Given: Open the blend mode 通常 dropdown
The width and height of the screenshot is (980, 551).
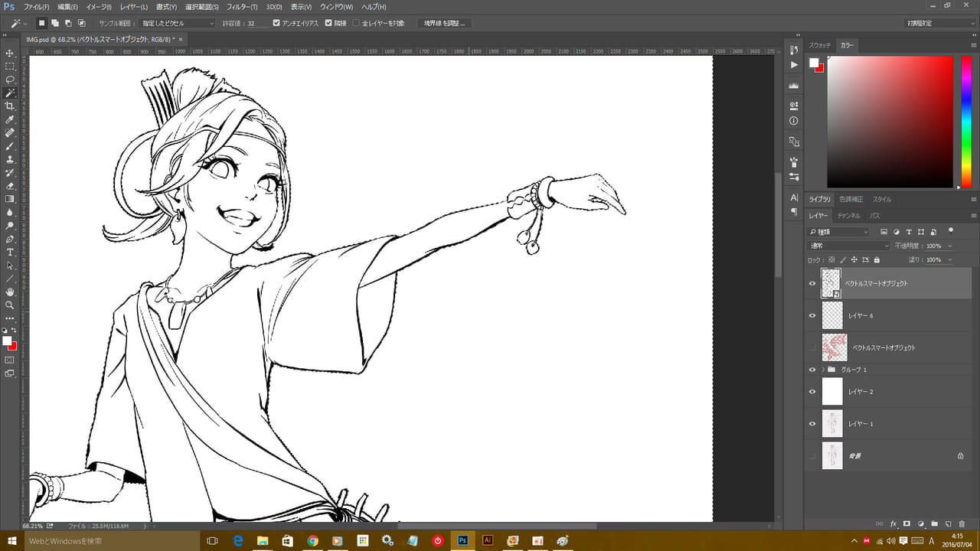Looking at the screenshot, I should (847, 246).
